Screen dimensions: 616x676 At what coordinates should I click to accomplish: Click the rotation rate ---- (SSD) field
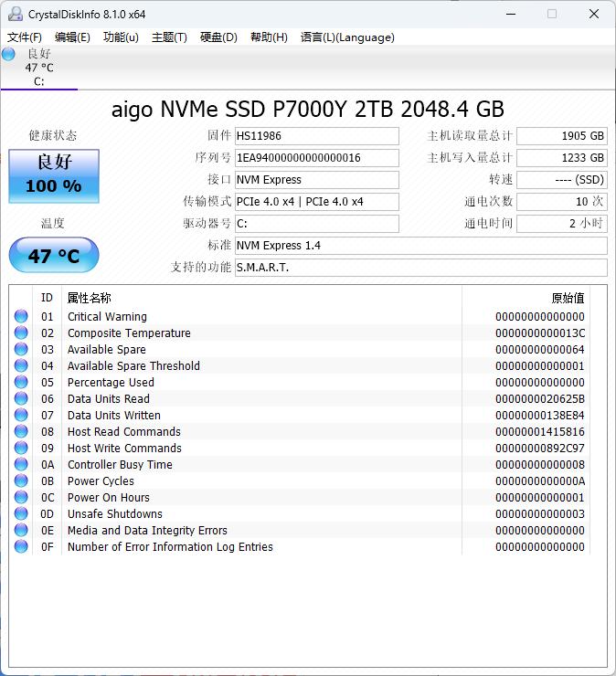click(x=562, y=180)
